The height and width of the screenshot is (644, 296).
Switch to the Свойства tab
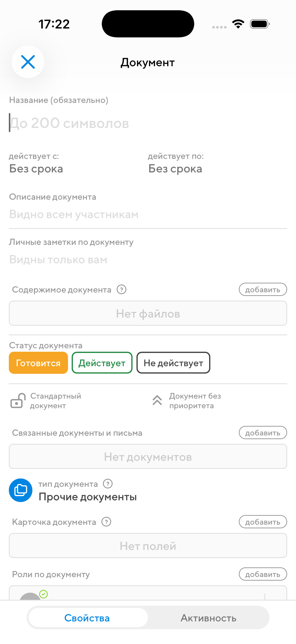tap(87, 618)
